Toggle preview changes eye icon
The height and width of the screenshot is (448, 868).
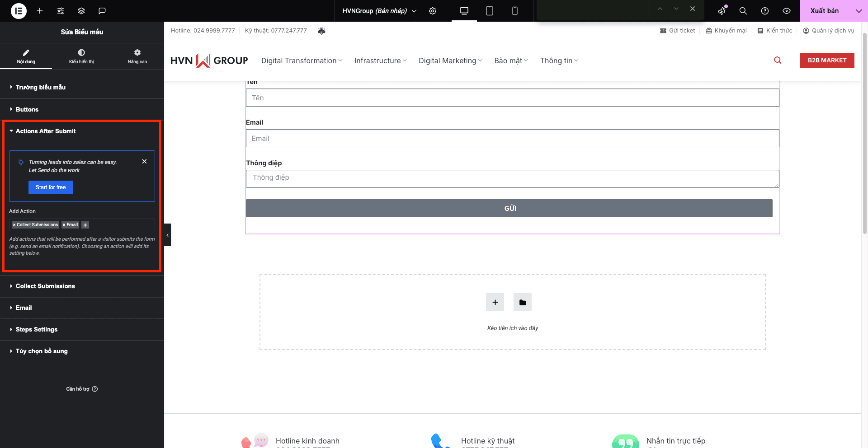(787, 11)
